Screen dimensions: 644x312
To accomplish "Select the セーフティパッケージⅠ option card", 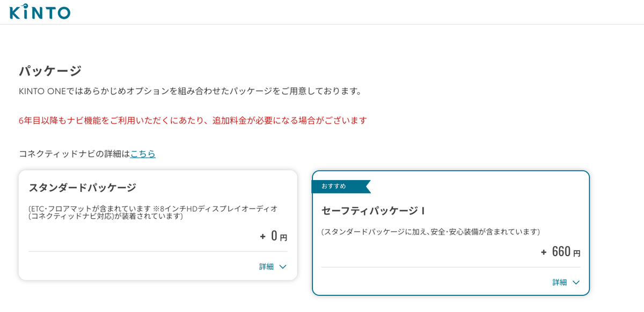I will point(451,233).
